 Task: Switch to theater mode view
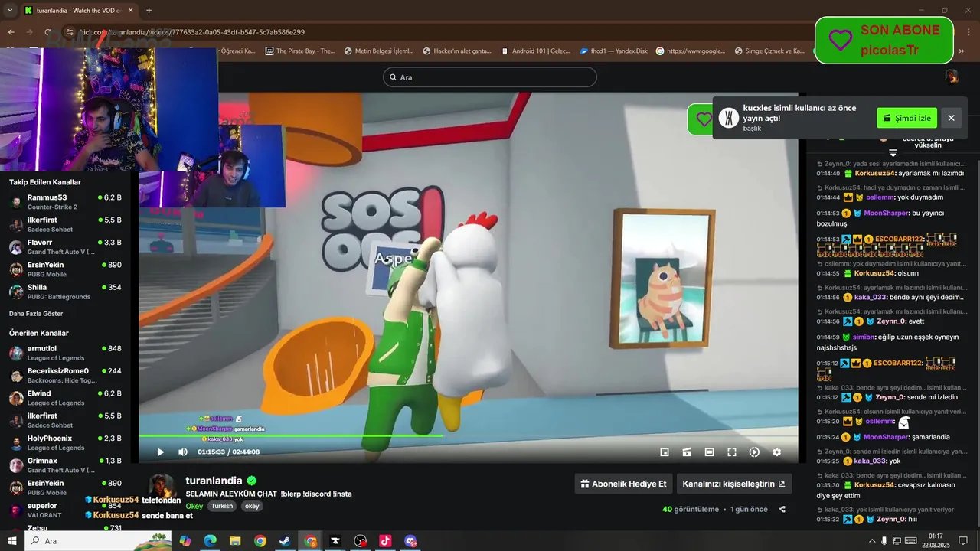click(x=709, y=452)
